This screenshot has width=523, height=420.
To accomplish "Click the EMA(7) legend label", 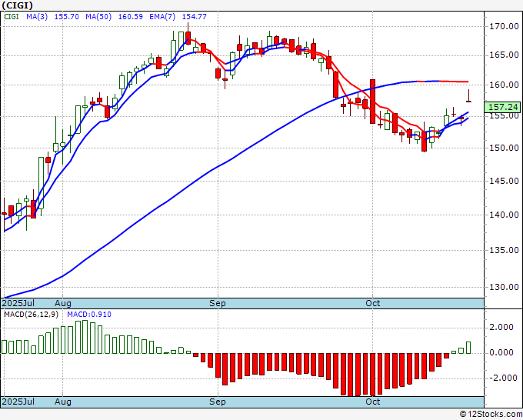I will pyautogui.click(x=162, y=16).
